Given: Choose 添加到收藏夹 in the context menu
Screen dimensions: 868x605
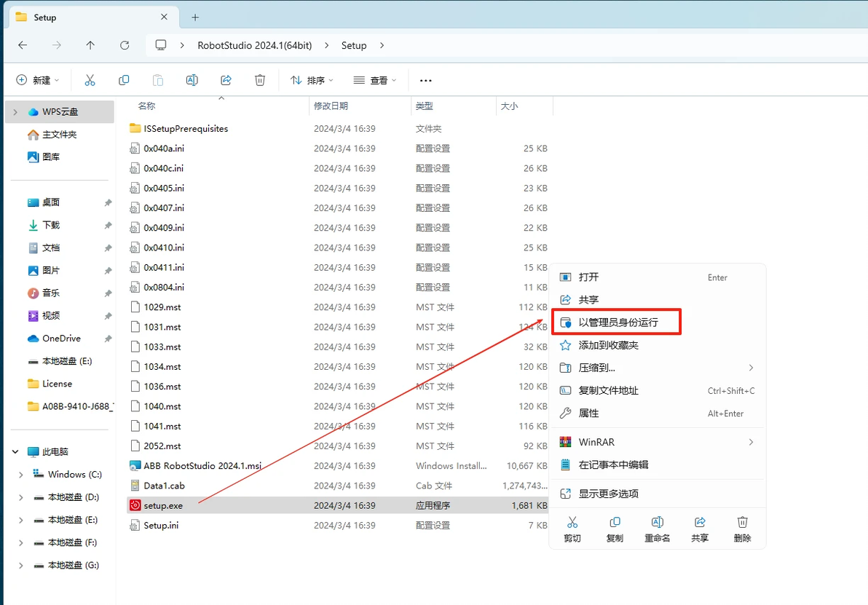Looking at the screenshot, I should [658, 345].
